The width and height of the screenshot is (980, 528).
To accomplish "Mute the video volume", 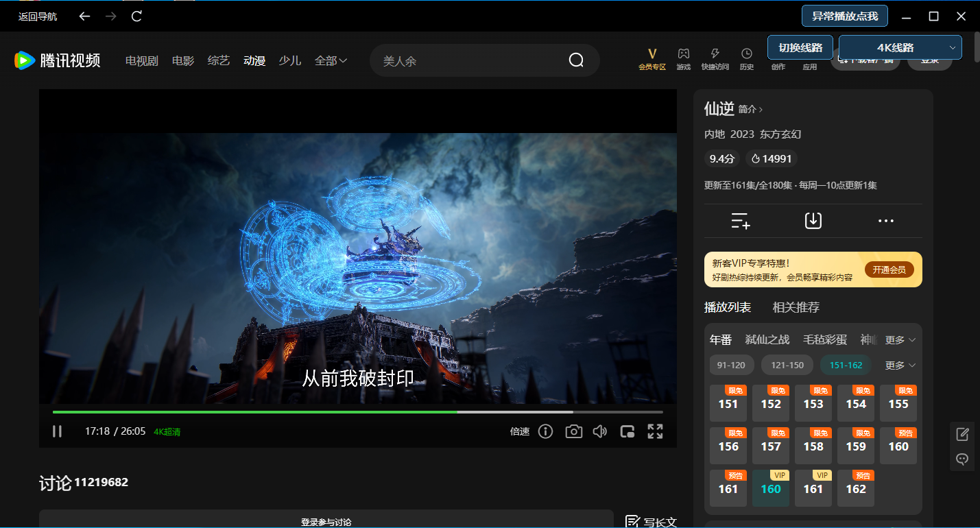I will (600, 431).
